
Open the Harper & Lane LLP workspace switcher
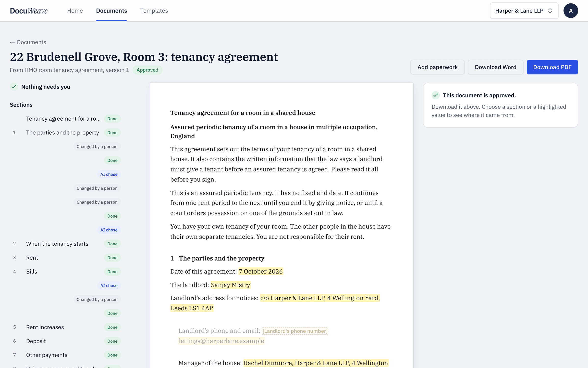click(524, 11)
